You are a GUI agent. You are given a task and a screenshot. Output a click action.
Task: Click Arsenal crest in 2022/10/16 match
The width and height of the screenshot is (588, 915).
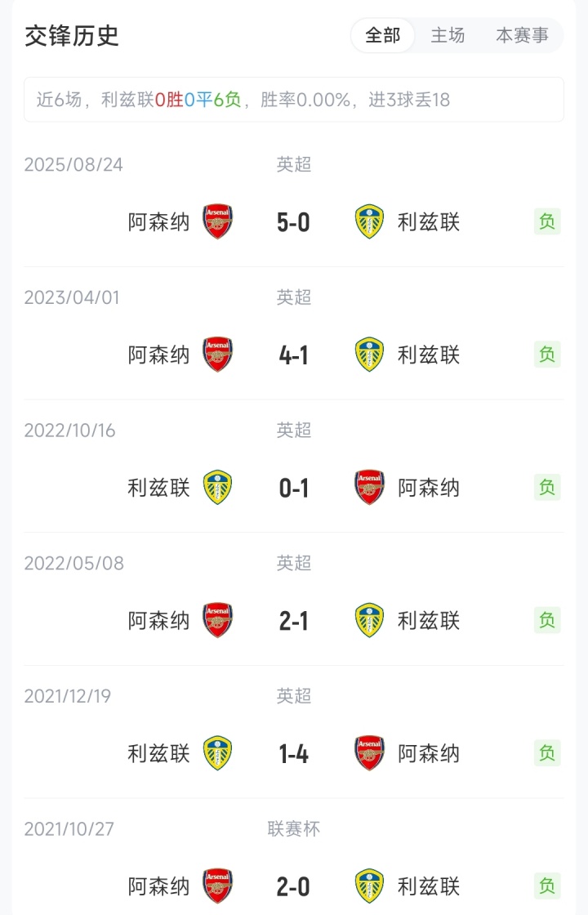point(370,488)
